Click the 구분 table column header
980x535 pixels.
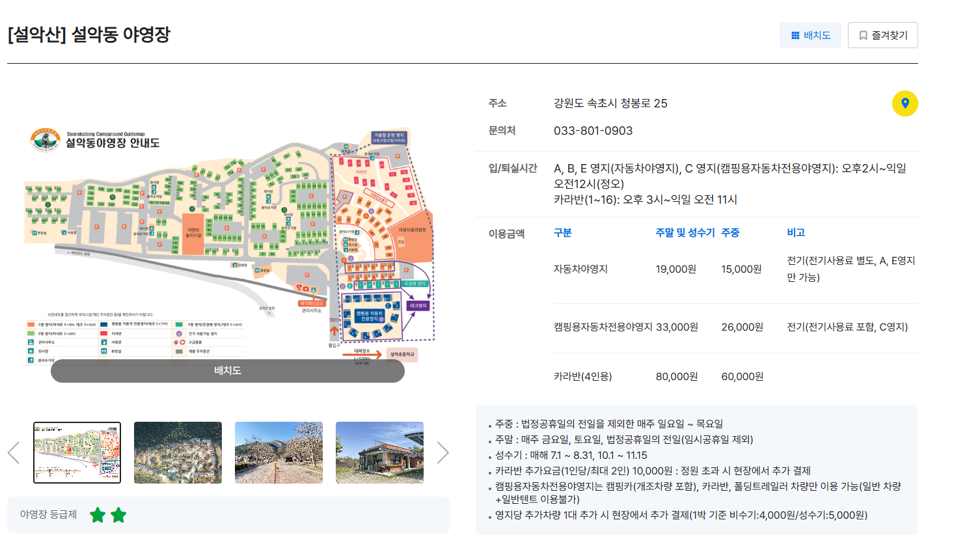(x=562, y=233)
